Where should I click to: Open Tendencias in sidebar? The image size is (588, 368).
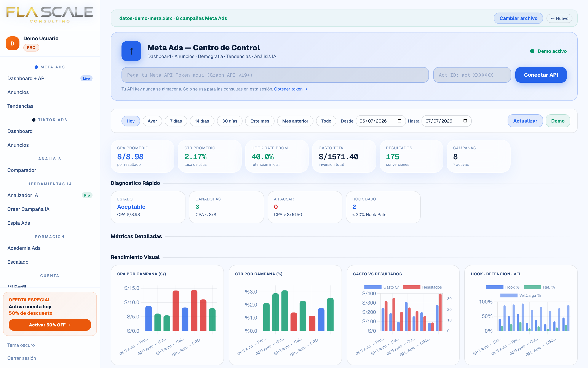pos(50,106)
